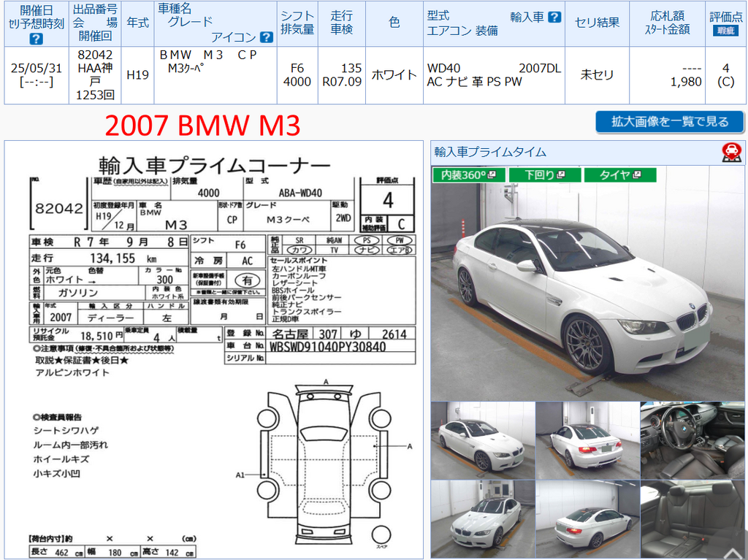Select the steering wheel interior thumbnail
Viewport: 748px width, 560px height.
pyautogui.click(x=692, y=440)
